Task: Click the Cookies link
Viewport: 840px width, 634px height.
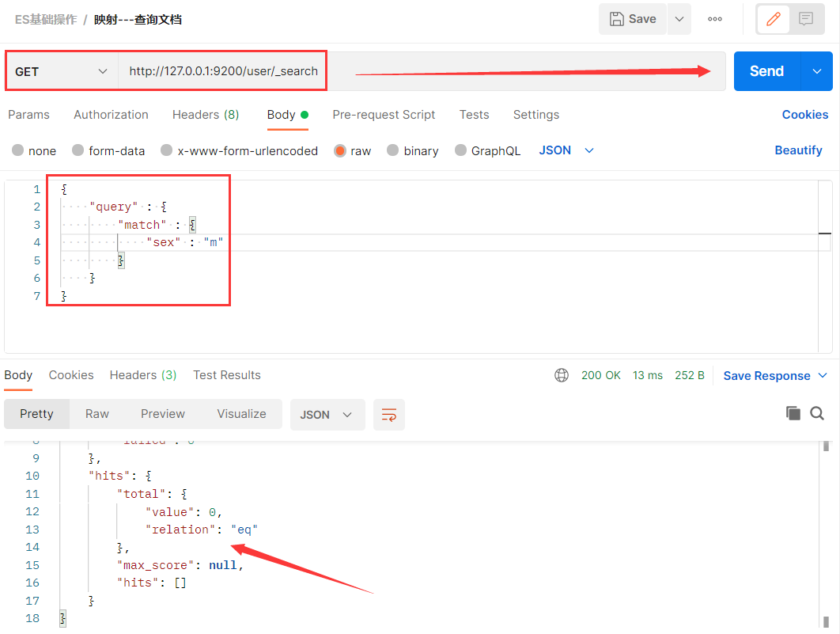Action: point(804,115)
